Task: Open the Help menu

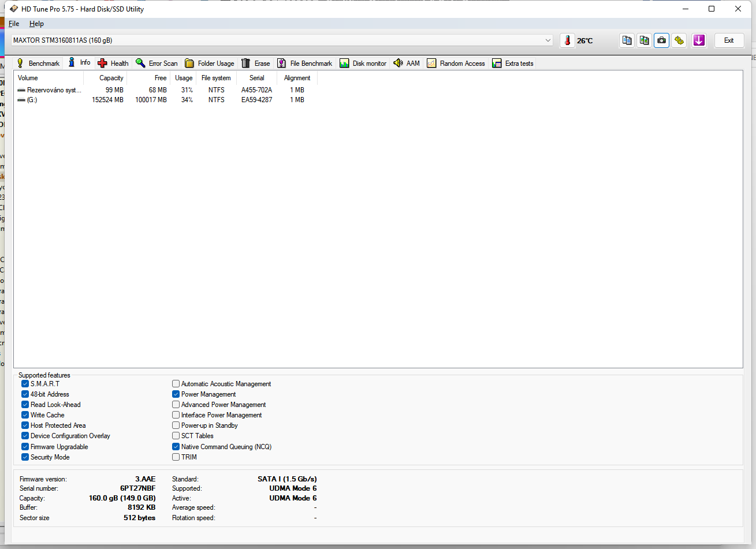Action: [x=36, y=24]
